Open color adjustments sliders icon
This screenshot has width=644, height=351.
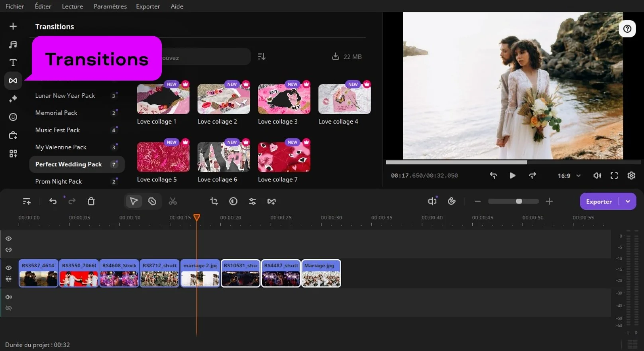[252, 201]
